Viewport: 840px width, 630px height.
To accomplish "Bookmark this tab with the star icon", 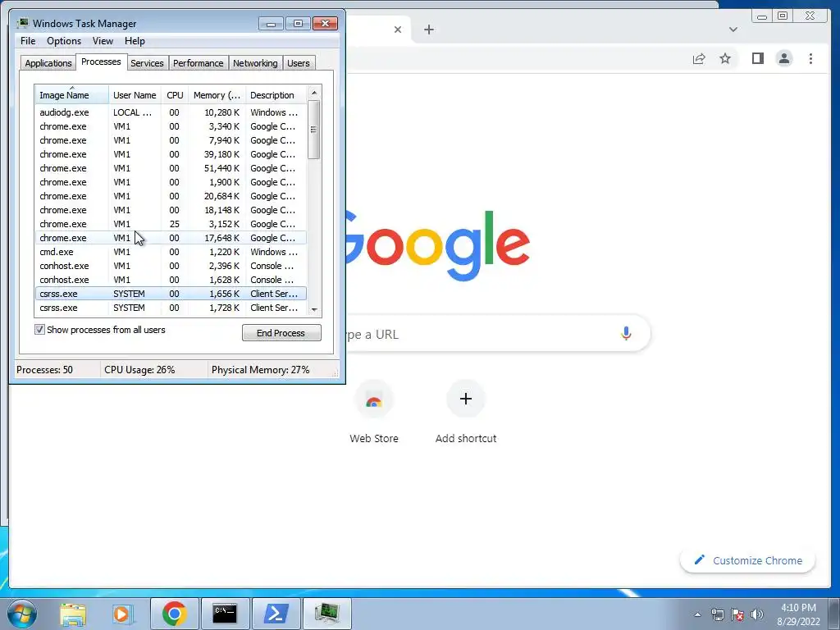I will click(725, 58).
